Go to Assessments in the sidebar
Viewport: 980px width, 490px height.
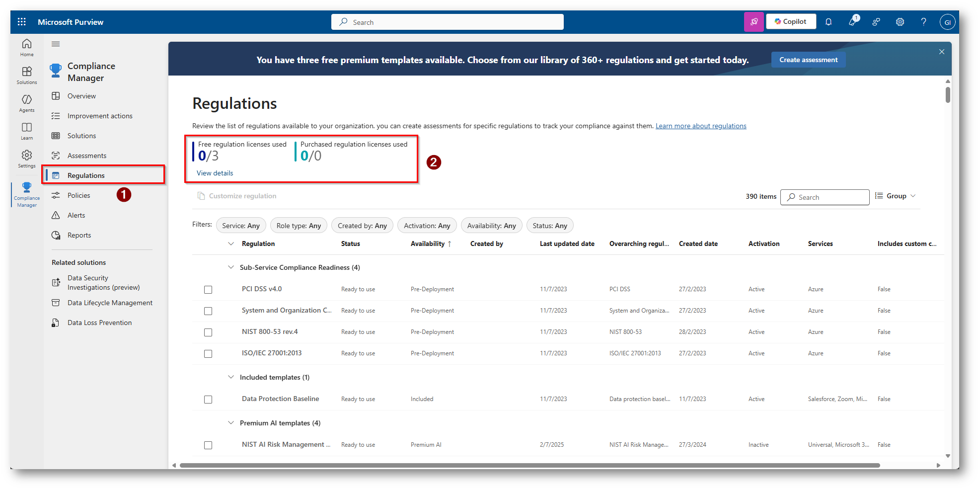(x=87, y=156)
